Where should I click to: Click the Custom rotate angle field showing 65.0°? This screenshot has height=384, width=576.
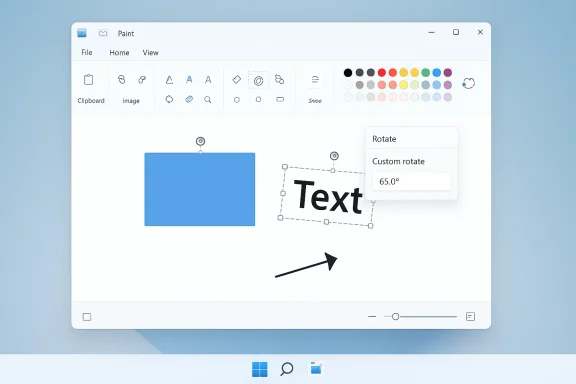tap(411, 182)
